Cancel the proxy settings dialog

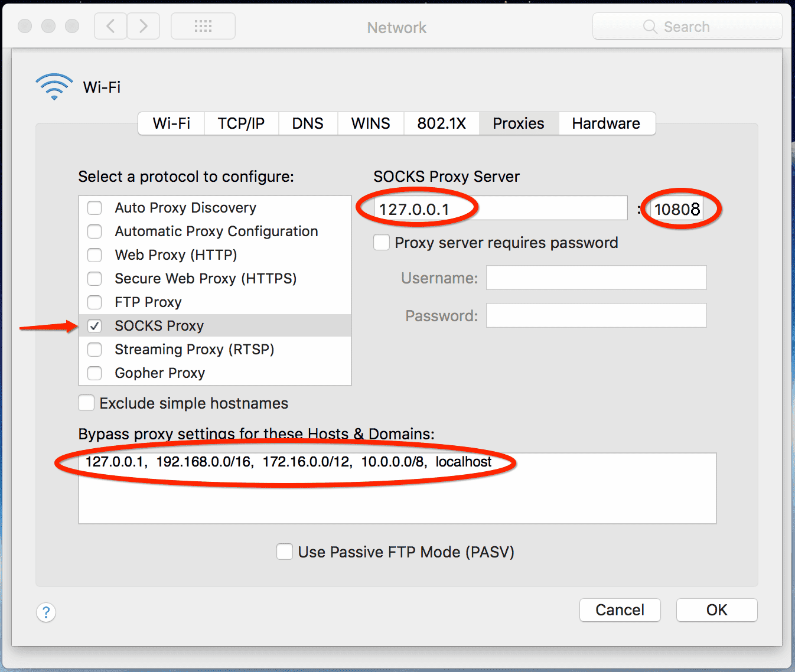pyautogui.click(x=620, y=610)
